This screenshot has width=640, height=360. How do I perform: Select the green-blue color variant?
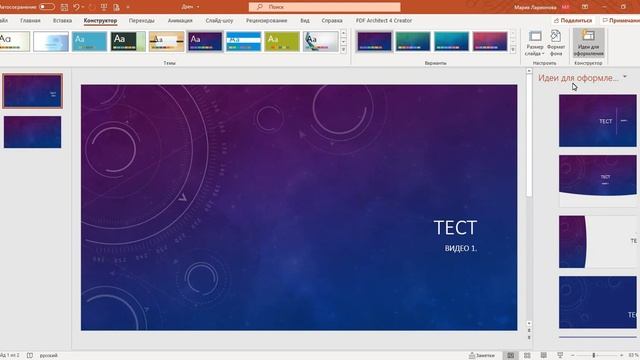413,41
